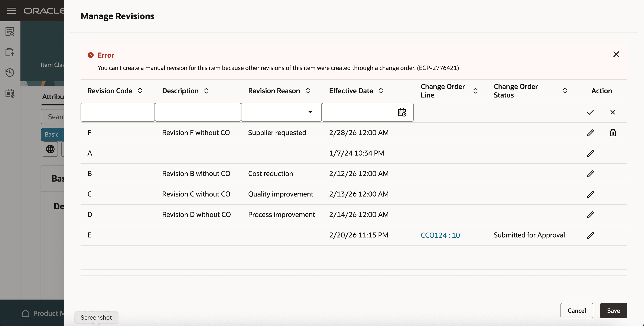Edit revision E using pencil icon
This screenshot has width=644, height=326.
point(590,235)
